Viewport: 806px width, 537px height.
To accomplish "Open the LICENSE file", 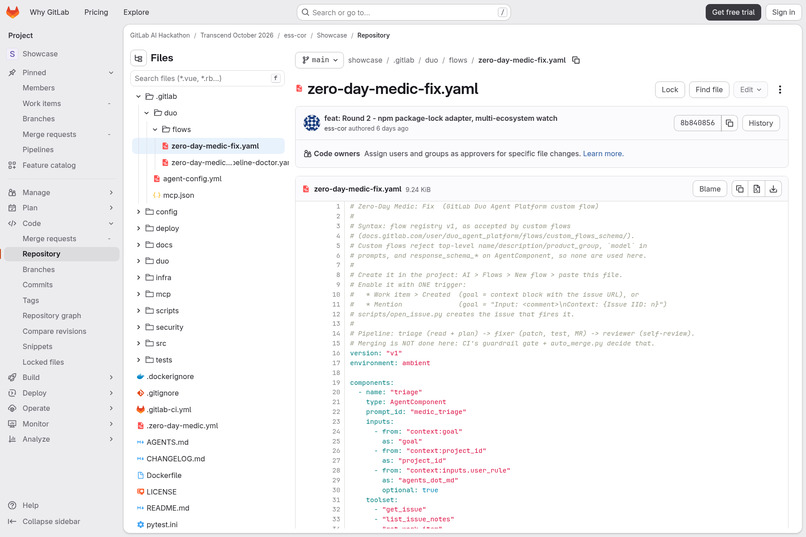I will point(161,492).
